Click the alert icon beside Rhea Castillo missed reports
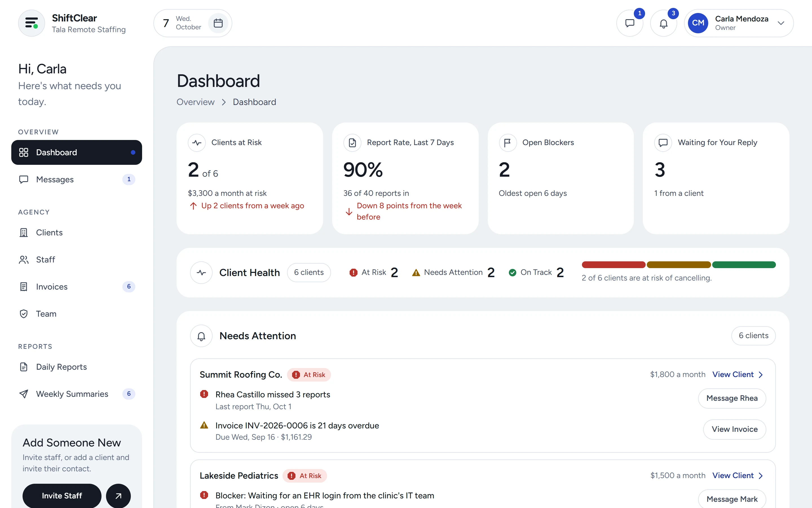This screenshot has width=812, height=508. tap(204, 394)
